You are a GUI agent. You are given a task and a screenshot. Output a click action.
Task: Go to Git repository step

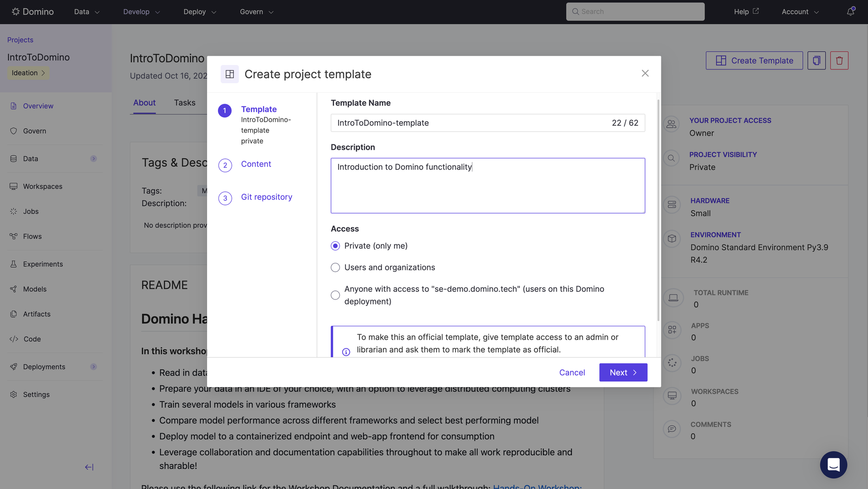266,197
